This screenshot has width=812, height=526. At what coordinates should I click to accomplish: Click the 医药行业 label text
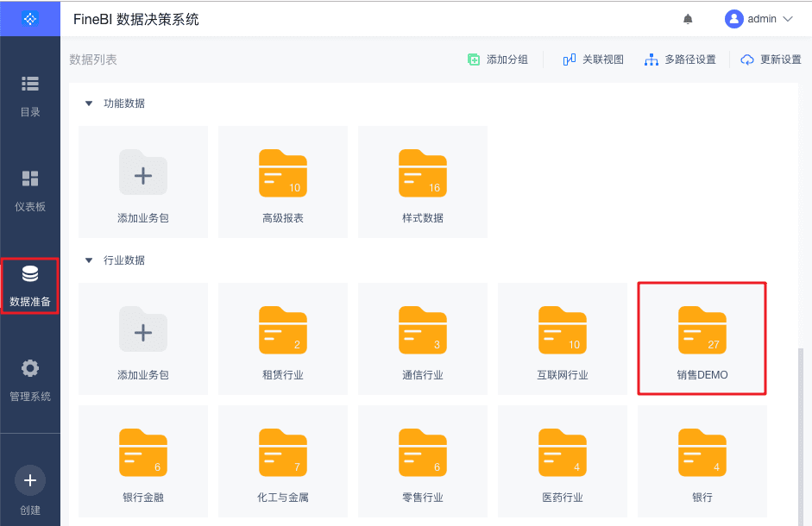pos(563,497)
